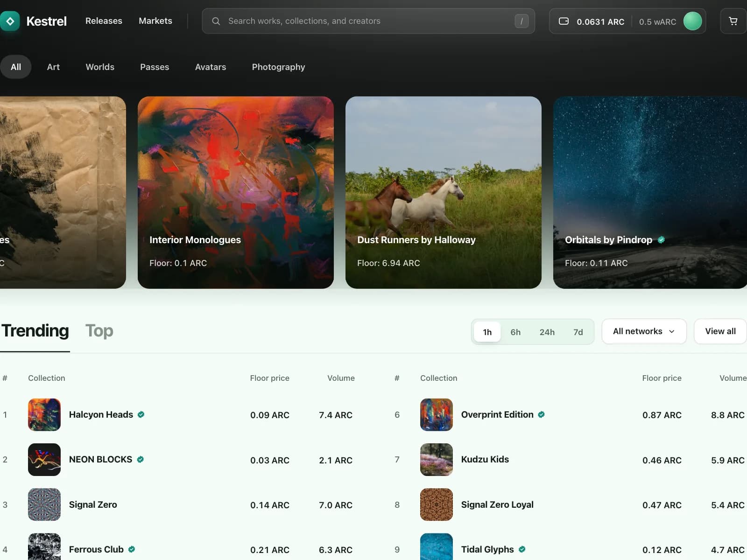
Task: Click verified badge beside Overprint Edition
Action: pyautogui.click(x=542, y=414)
